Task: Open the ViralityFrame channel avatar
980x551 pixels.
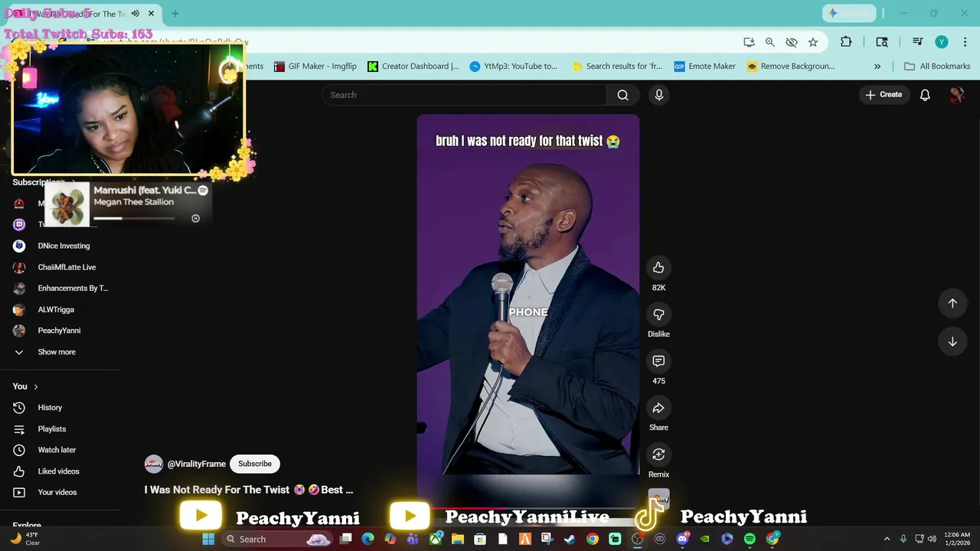Action: [154, 464]
